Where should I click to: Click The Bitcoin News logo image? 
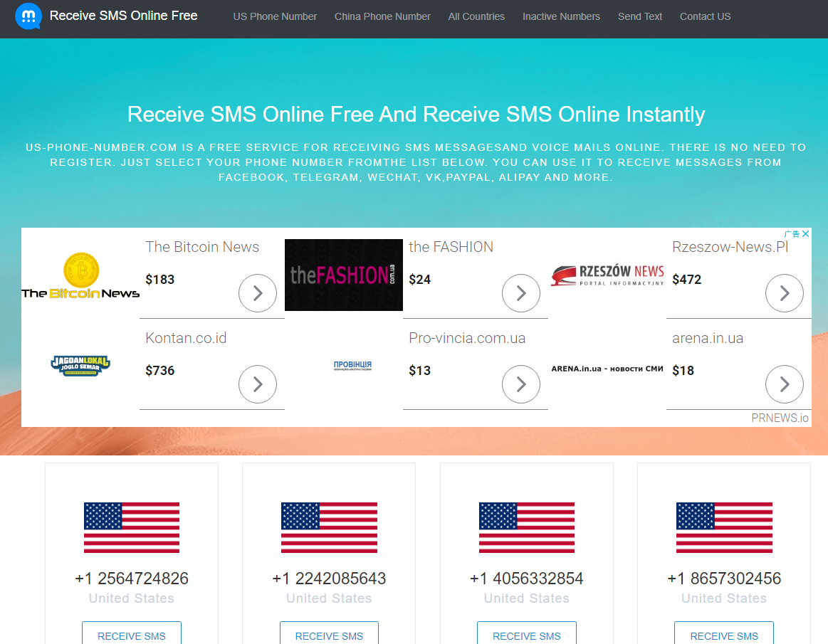tap(80, 275)
